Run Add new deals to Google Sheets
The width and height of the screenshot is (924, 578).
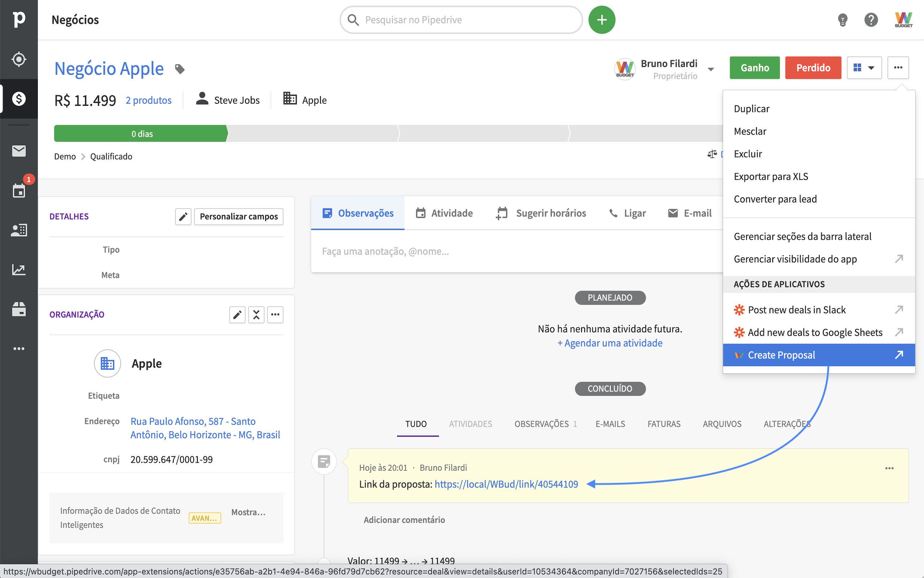click(819, 332)
